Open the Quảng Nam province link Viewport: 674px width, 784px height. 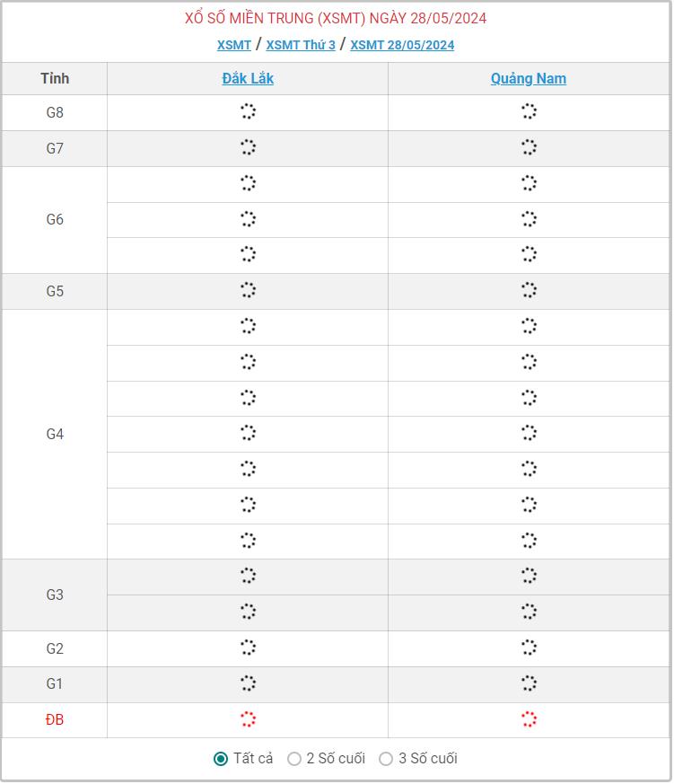pos(529,78)
